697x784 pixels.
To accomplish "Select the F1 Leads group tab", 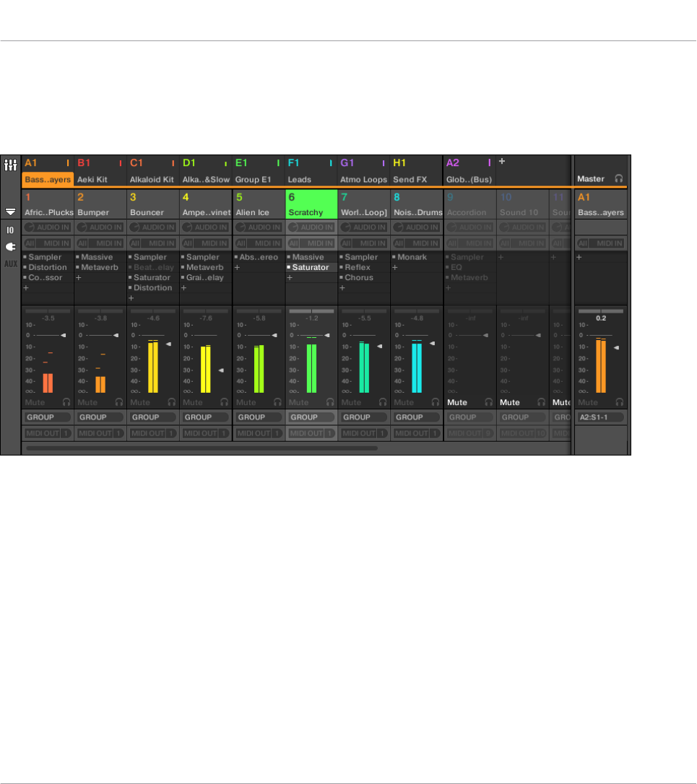I will tap(310, 171).
